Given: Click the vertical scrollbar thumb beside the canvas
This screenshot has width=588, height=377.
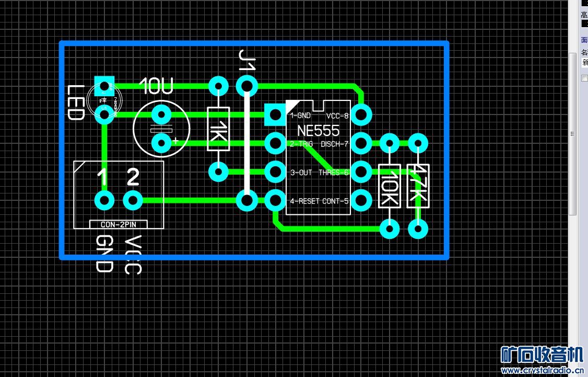Looking at the screenshot, I should click(x=572, y=134).
